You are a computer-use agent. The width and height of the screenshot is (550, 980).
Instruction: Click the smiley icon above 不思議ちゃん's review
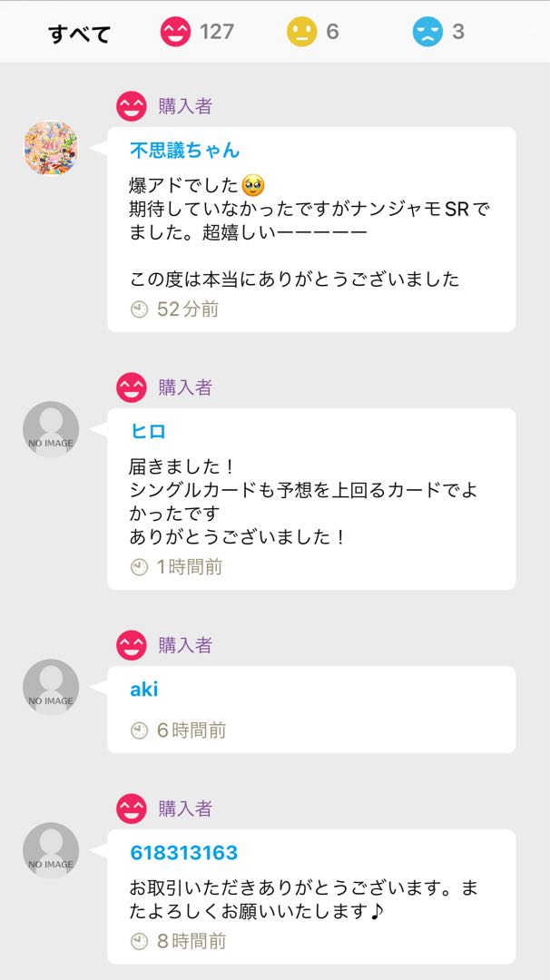[x=132, y=105]
